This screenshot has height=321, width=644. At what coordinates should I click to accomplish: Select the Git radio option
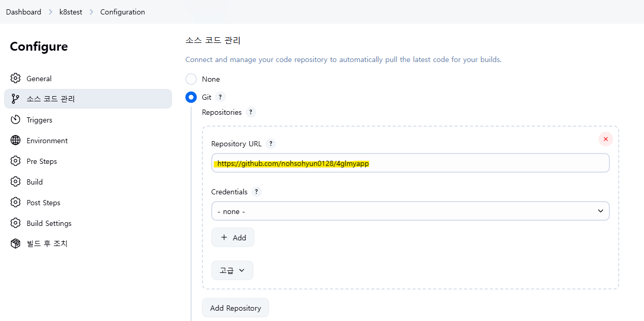pyautogui.click(x=191, y=97)
